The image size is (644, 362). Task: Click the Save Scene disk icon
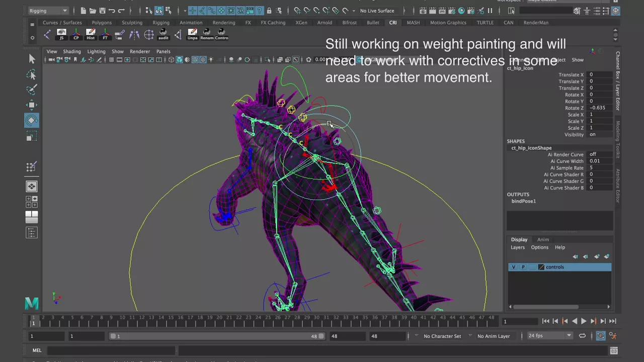point(102,11)
